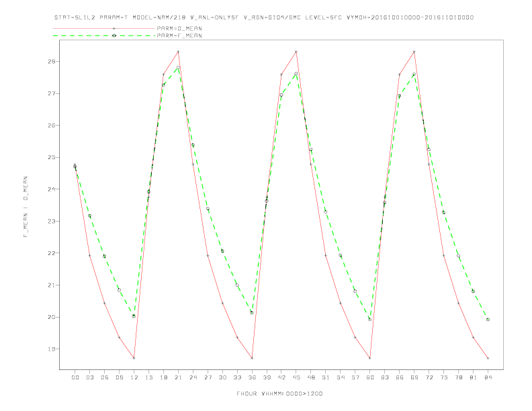Image resolution: width=532 pixels, height=411 pixels.
Task: Click the green dashed F_MEAN legend line sample
Action: pyautogui.click(x=104, y=36)
